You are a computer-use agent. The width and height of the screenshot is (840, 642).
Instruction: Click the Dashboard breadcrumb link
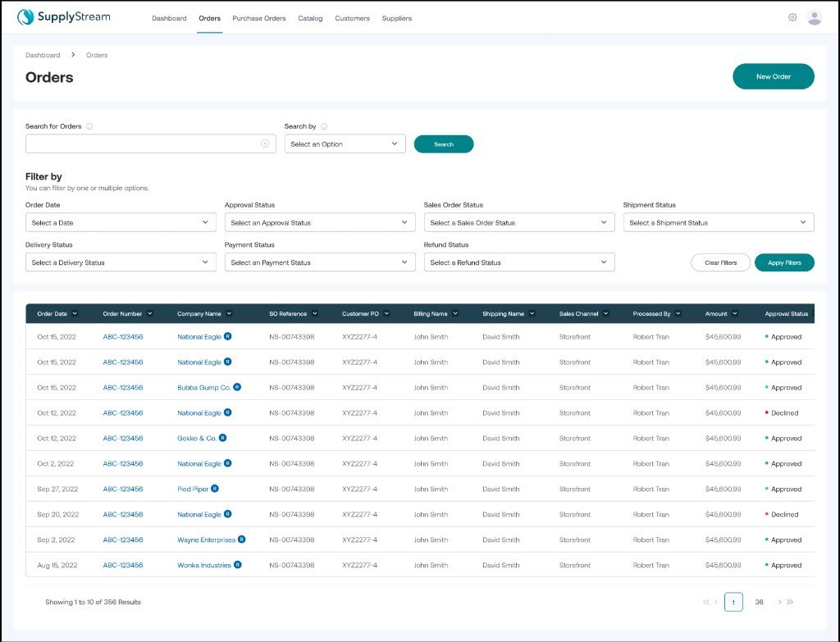(x=43, y=55)
